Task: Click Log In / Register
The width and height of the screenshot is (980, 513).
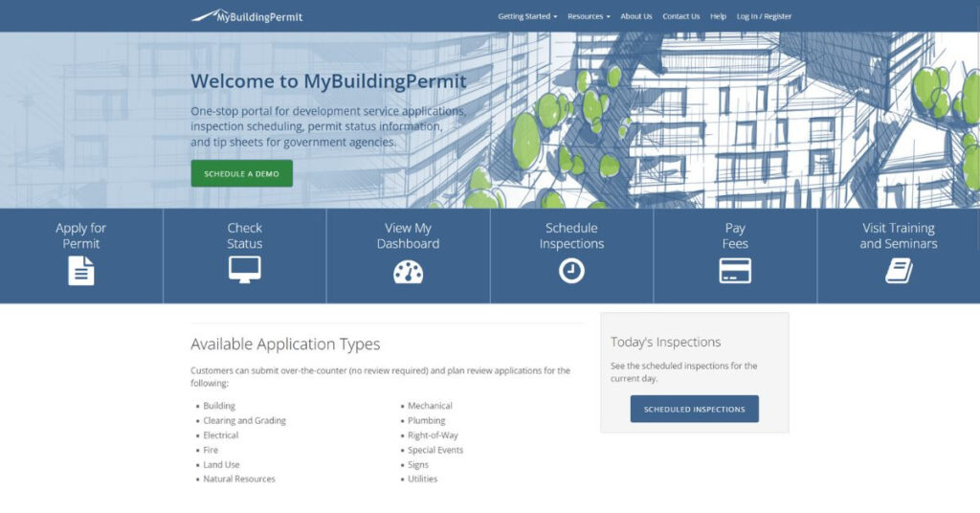Action: [764, 16]
